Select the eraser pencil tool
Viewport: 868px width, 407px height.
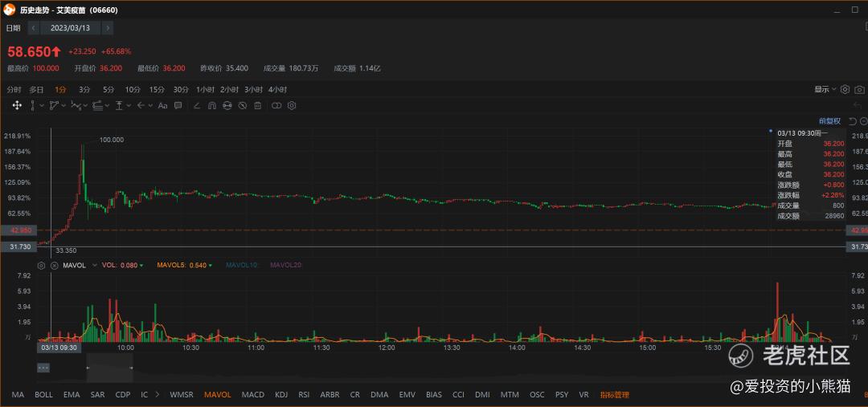[x=197, y=106]
